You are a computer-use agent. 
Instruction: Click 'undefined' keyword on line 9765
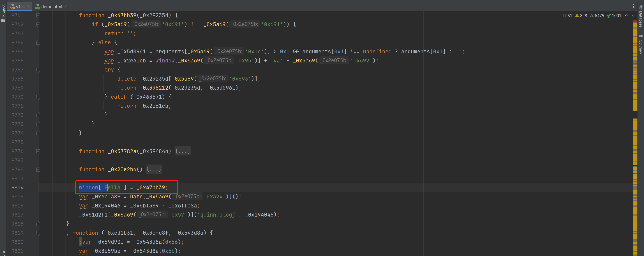click(377, 52)
